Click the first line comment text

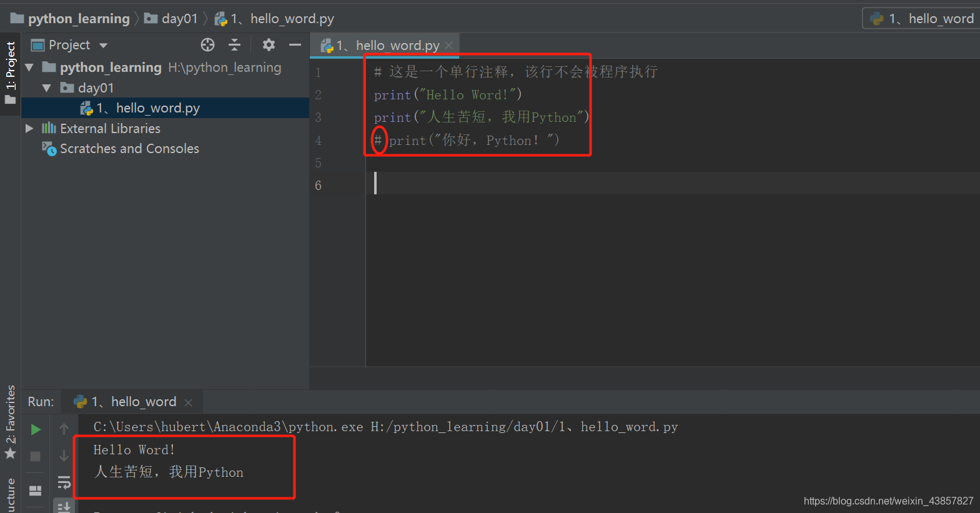pos(516,72)
